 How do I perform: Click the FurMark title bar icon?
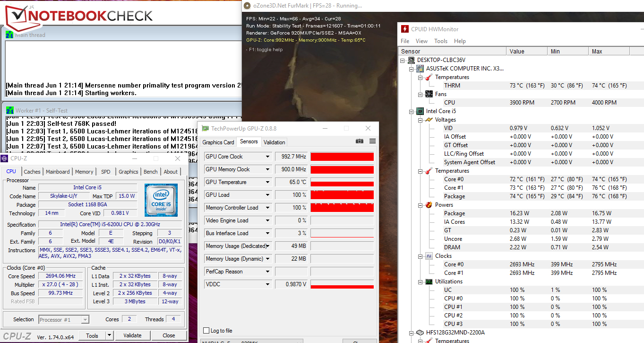pos(247,6)
